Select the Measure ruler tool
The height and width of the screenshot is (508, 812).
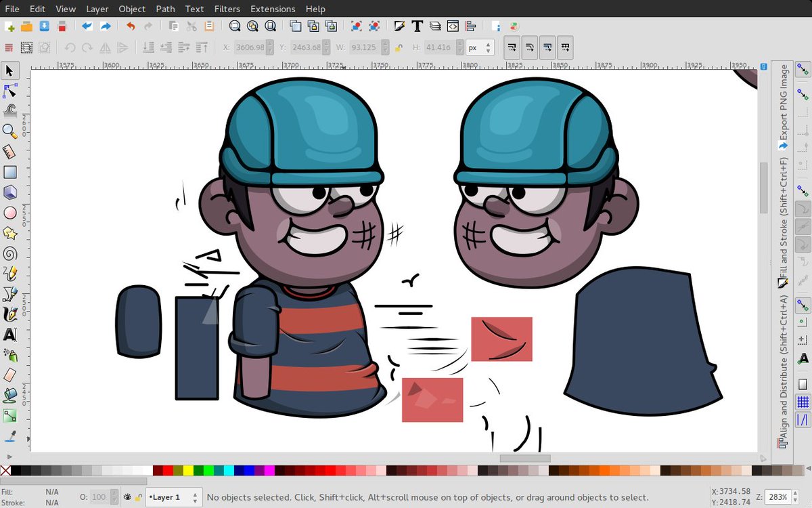(x=10, y=152)
